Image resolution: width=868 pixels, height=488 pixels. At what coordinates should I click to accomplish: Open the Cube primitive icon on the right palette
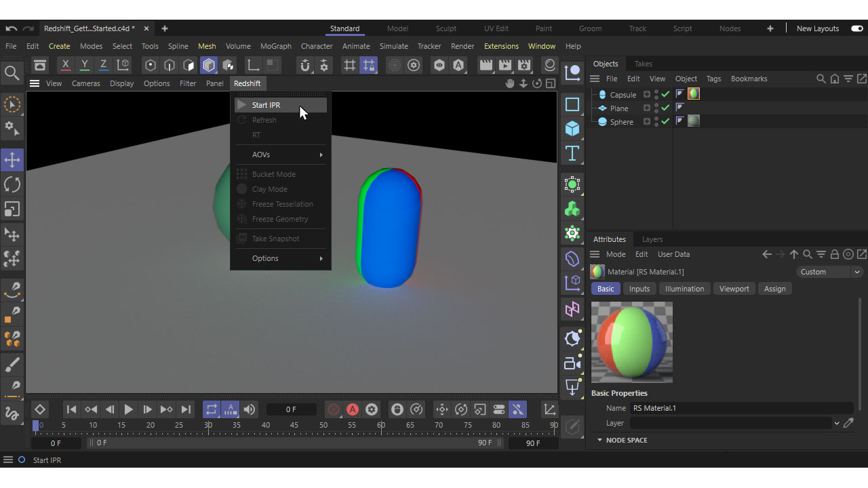pos(572,129)
